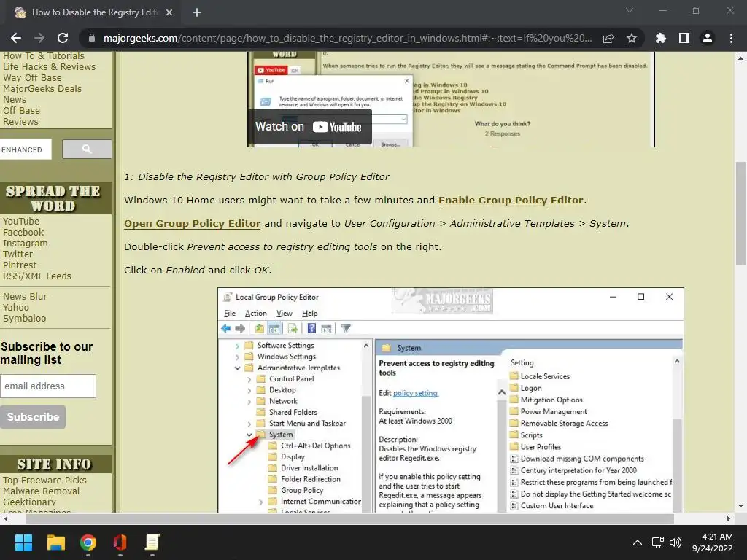The width and height of the screenshot is (747, 560).
Task: Expand the Windows Settings tree node
Action: pos(237,357)
